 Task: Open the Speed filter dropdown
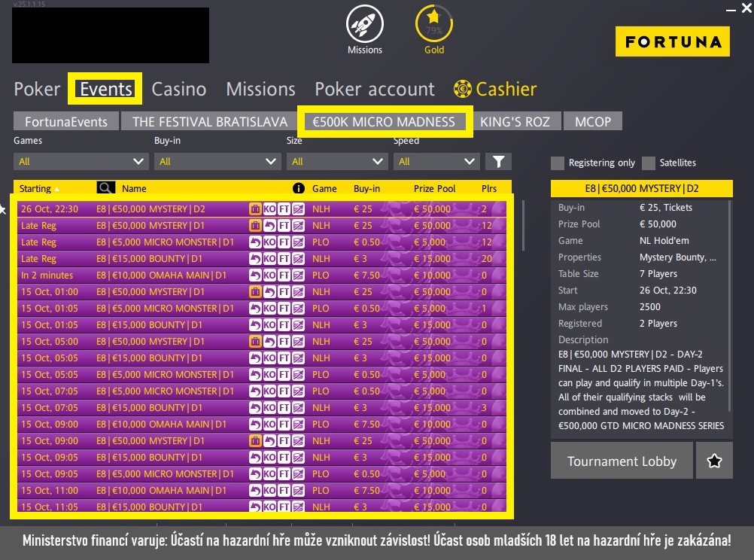coord(435,161)
